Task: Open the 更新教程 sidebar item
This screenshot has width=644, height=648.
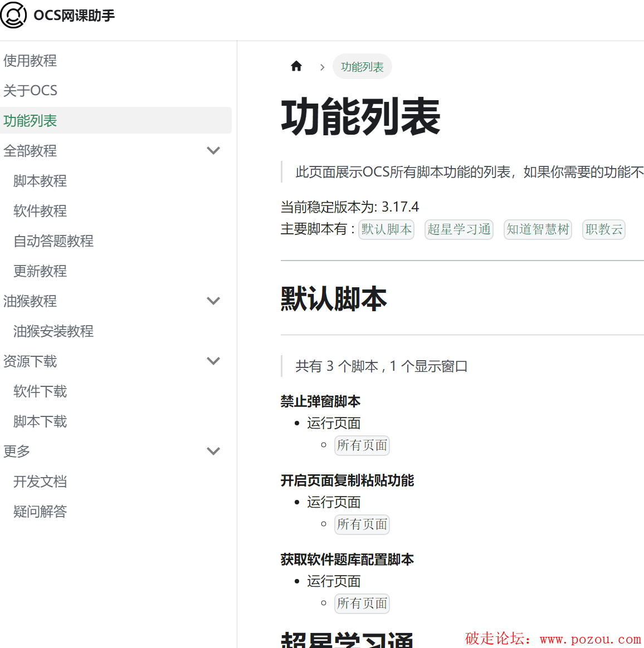Action: [40, 271]
